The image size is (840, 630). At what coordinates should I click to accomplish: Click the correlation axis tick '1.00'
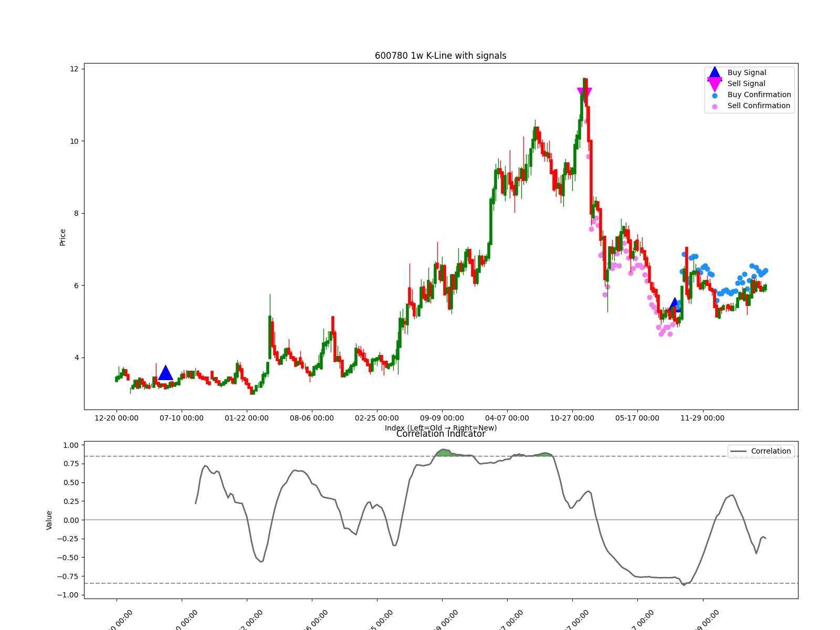[x=71, y=445]
